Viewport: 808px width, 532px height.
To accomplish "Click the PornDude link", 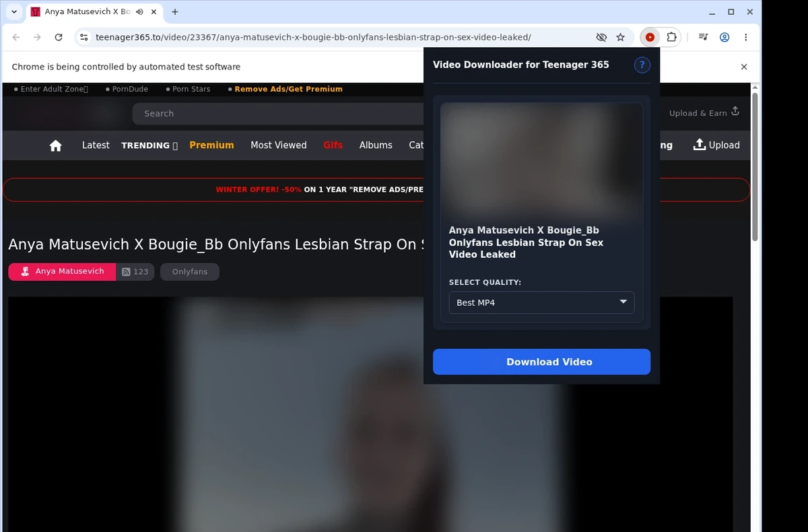I will [x=127, y=89].
